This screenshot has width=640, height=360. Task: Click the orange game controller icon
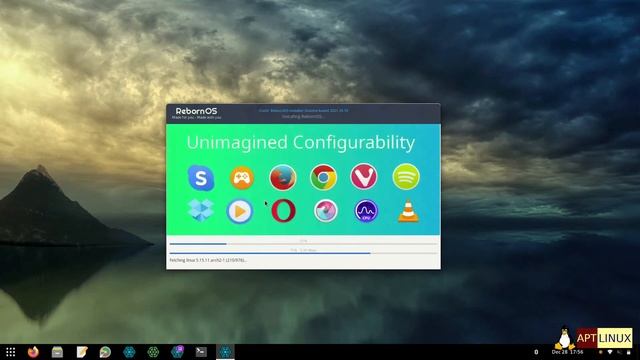[242, 178]
